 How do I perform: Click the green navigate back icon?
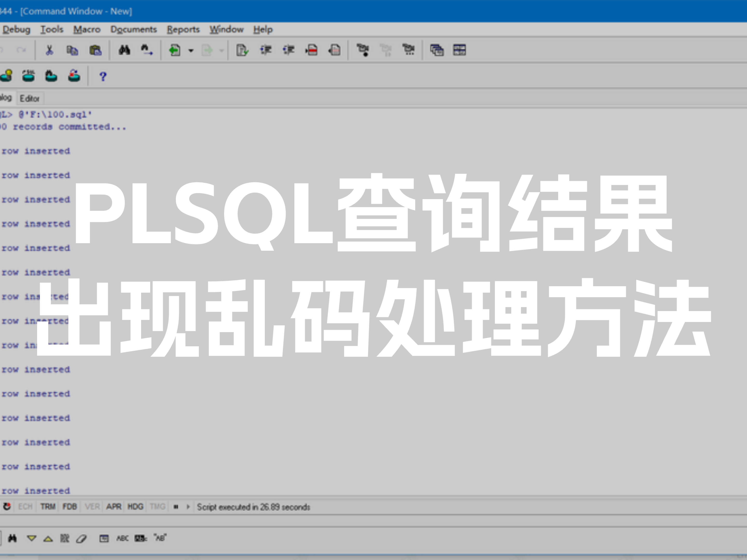(175, 50)
